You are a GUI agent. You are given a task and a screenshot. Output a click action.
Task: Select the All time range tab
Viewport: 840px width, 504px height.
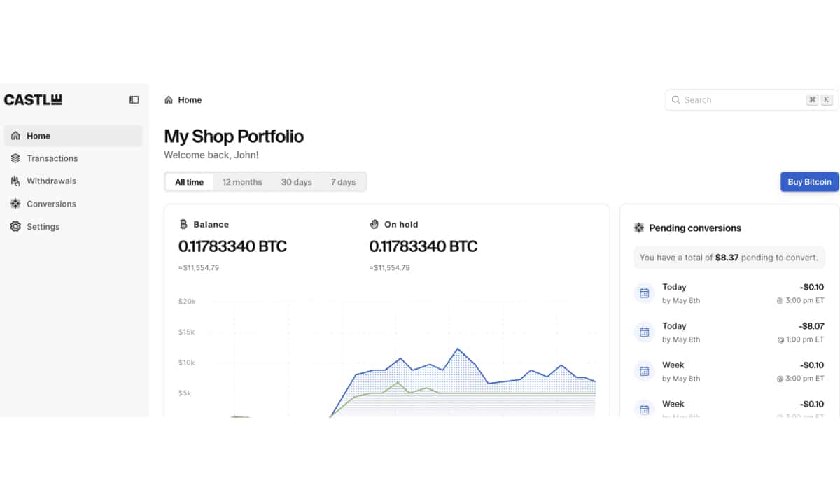189,182
